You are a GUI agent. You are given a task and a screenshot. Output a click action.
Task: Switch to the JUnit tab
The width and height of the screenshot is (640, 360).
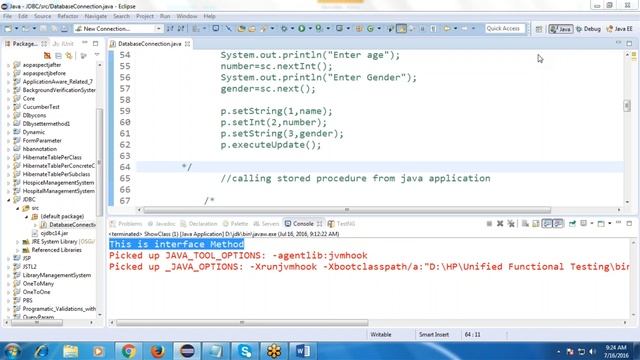(x=63, y=43)
